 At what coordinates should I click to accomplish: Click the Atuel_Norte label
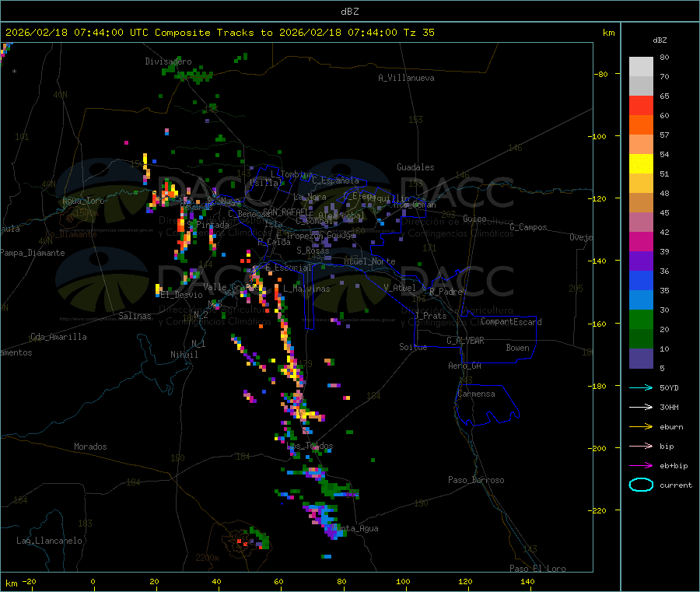[369, 261]
